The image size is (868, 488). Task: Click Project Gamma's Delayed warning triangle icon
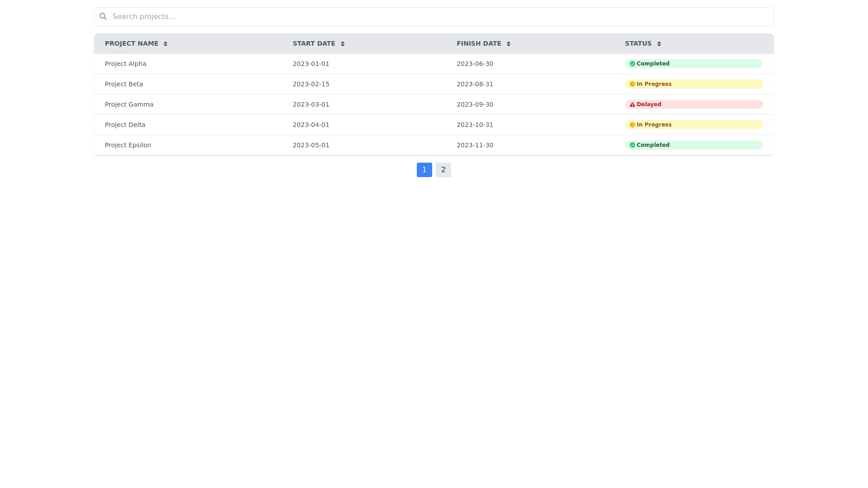632,104
